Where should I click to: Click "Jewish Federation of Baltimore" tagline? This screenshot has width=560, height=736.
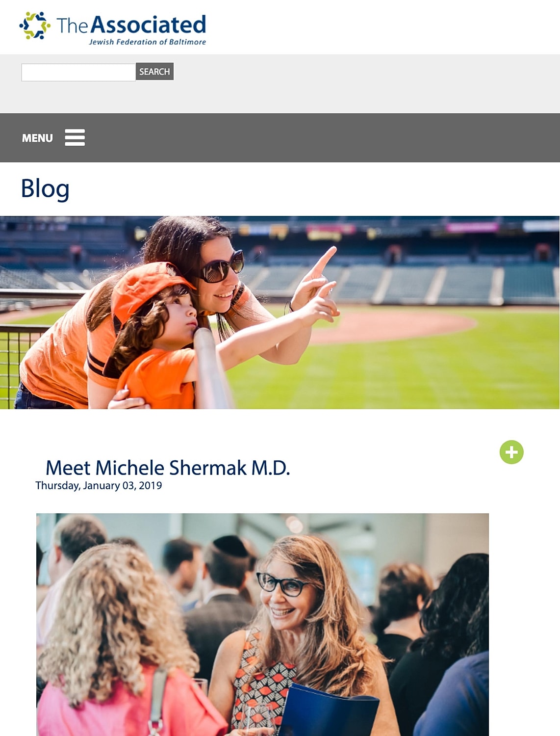coord(147,42)
